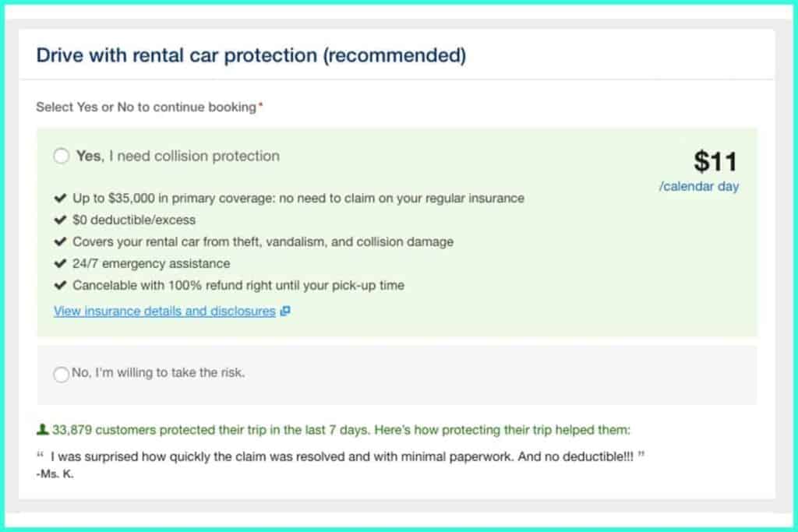Click the Yes, I need collision protection label
Image resolution: width=798 pixels, height=532 pixels.
[178, 156]
